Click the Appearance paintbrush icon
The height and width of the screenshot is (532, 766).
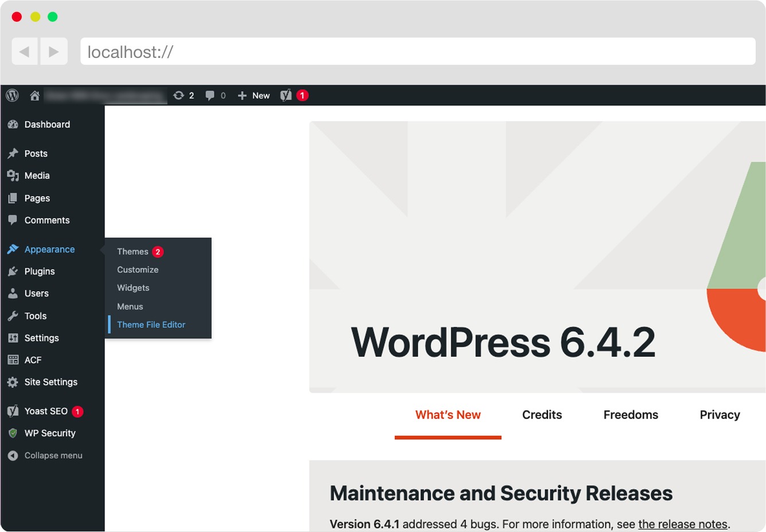click(13, 249)
